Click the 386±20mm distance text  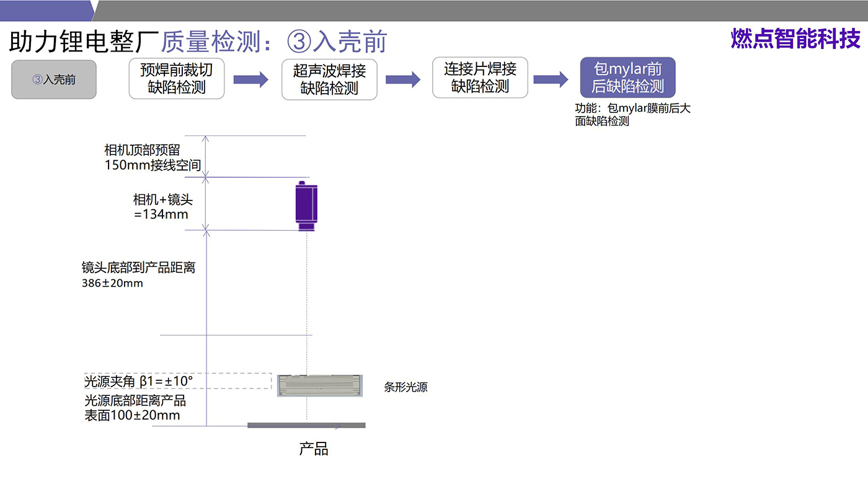tap(112, 284)
